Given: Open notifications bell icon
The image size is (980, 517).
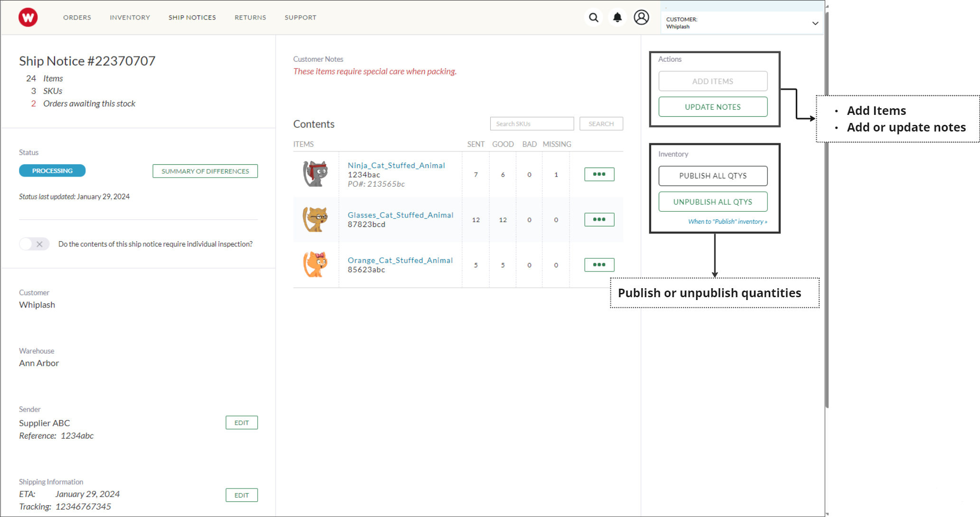Looking at the screenshot, I should pyautogui.click(x=617, y=18).
